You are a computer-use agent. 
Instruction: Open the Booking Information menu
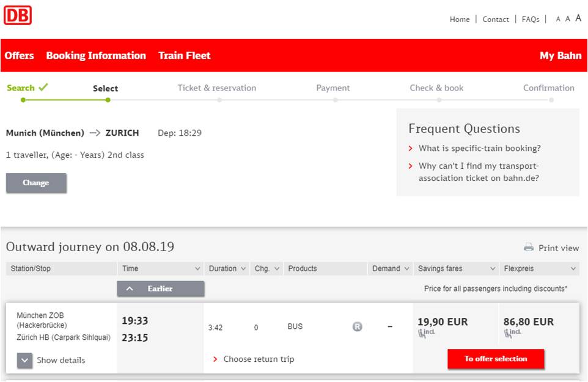[x=96, y=56]
